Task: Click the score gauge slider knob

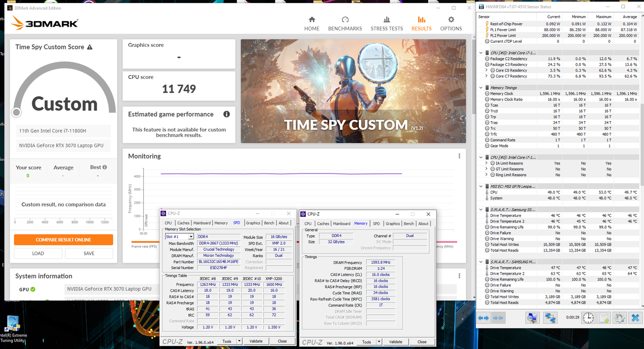Action: point(17,112)
